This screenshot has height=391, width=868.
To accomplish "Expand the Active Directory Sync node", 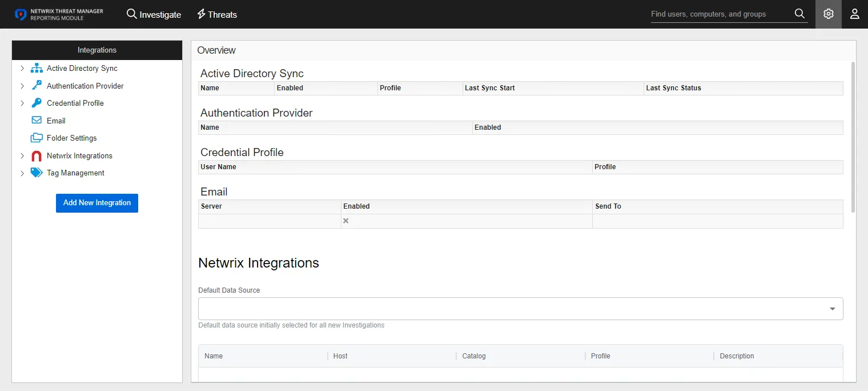I will point(22,68).
